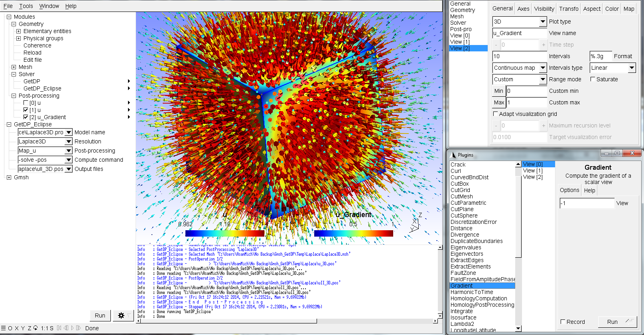
Task: Click the u_Gradient color scale bar
Action: coord(353,233)
